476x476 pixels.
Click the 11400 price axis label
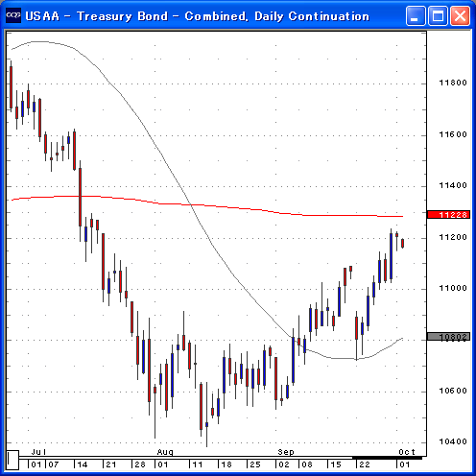pos(453,185)
